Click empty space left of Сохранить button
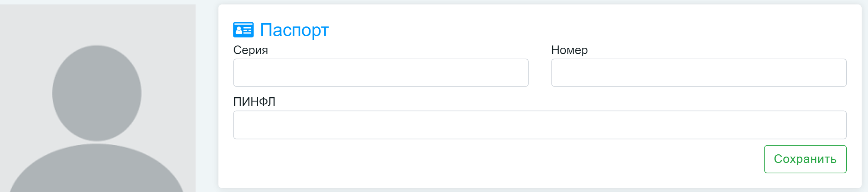The width and height of the screenshot is (868, 192). [x=486, y=159]
